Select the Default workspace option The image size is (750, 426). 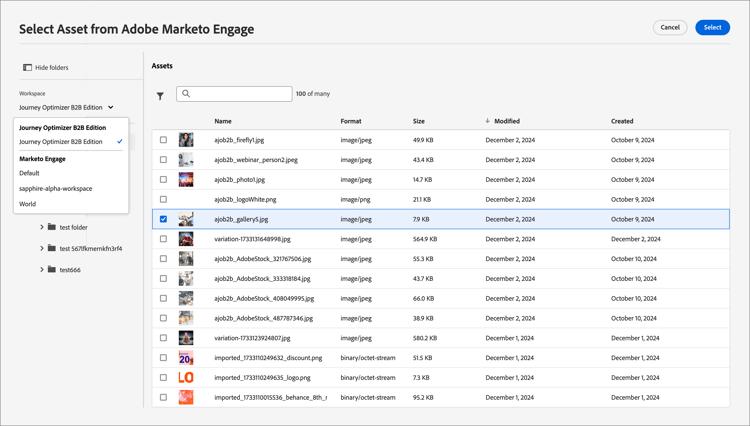coord(30,173)
